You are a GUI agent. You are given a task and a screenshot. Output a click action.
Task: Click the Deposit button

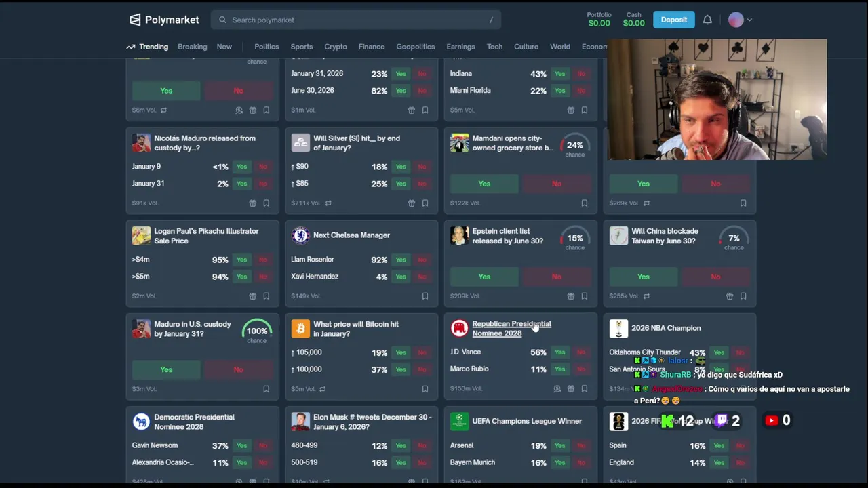(x=674, y=20)
